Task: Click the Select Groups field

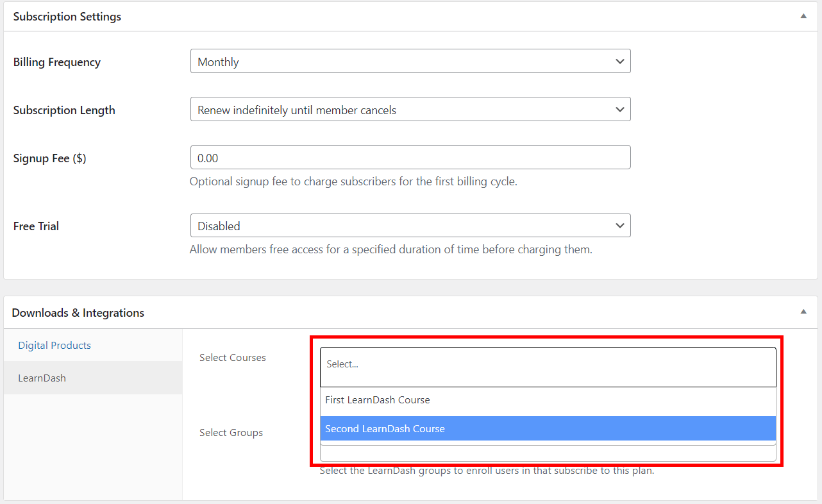Action: [548, 453]
